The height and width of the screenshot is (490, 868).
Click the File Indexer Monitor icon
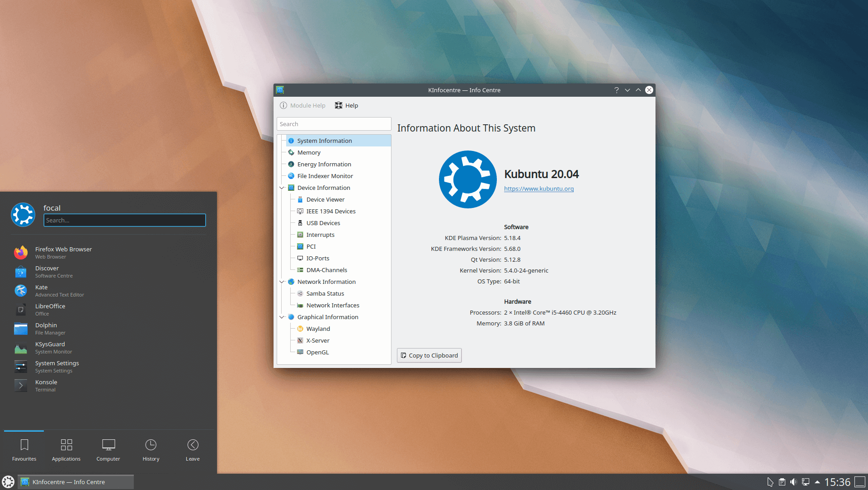[292, 176]
